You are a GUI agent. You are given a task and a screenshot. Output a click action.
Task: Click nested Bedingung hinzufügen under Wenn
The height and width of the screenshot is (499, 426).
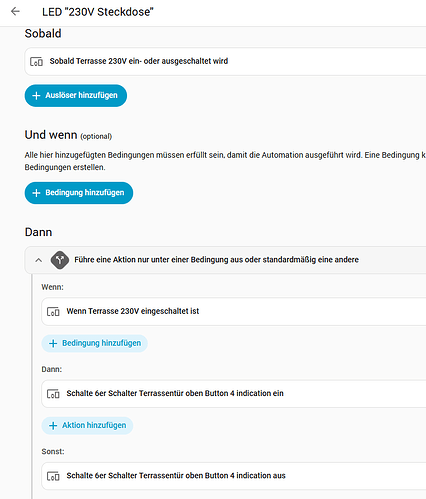pos(95,343)
